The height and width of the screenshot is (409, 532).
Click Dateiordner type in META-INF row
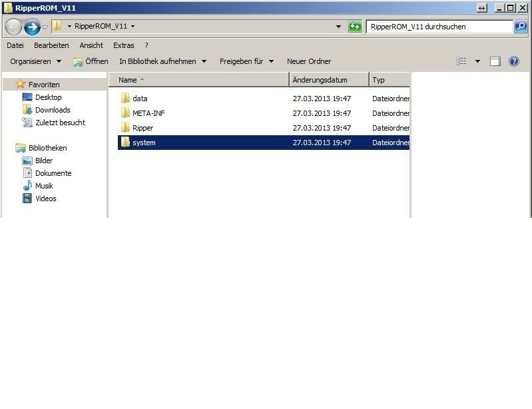[x=391, y=113]
